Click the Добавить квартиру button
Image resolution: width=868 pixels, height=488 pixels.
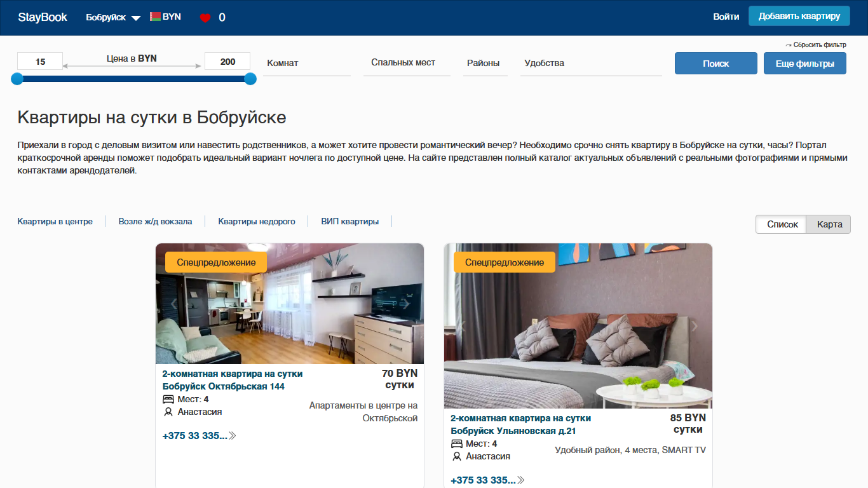click(x=799, y=16)
